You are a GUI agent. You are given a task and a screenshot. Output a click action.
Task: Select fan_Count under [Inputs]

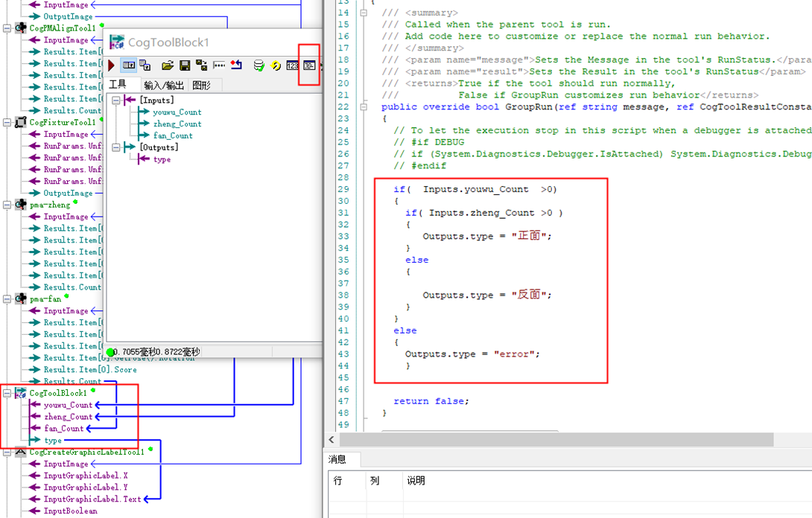pyautogui.click(x=173, y=135)
